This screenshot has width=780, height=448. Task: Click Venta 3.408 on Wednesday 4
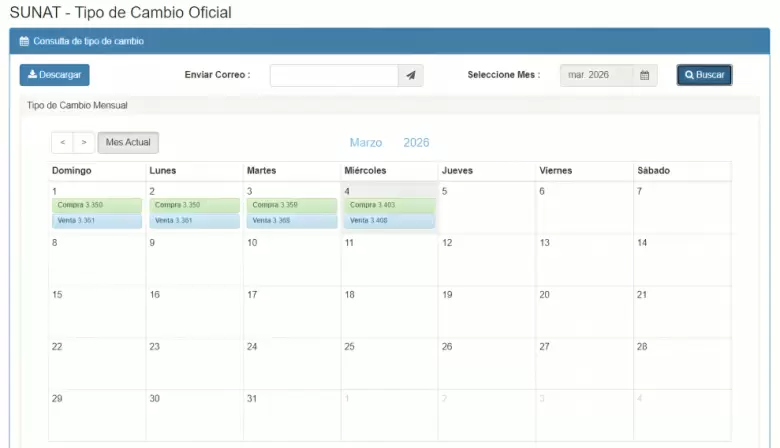pyautogui.click(x=389, y=220)
